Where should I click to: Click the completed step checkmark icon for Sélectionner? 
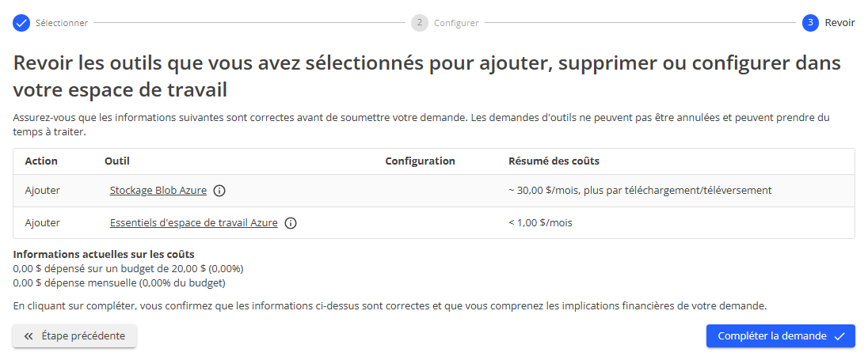click(x=21, y=23)
